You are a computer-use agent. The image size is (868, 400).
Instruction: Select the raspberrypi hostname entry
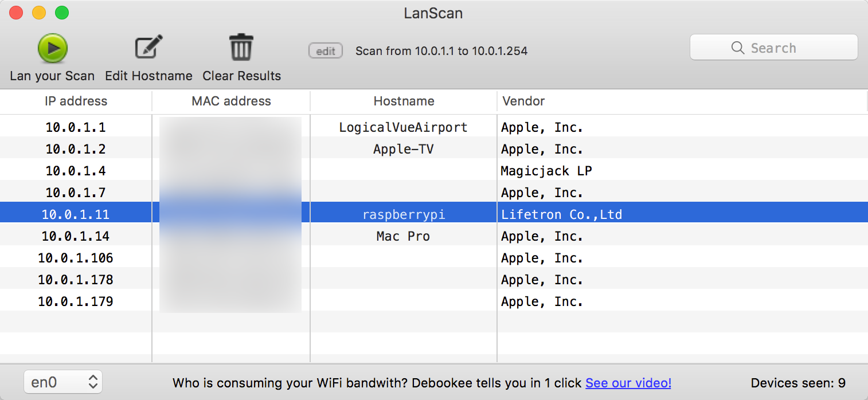click(403, 214)
